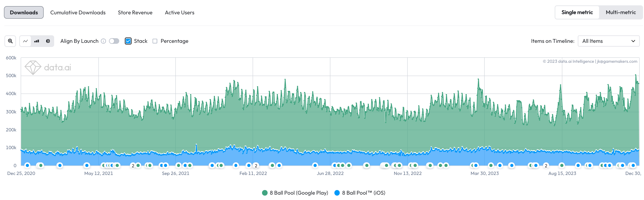Toggle the Align By Launch switch
This screenshot has height=200, width=644.
pyautogui.click(x=114, y=41)
